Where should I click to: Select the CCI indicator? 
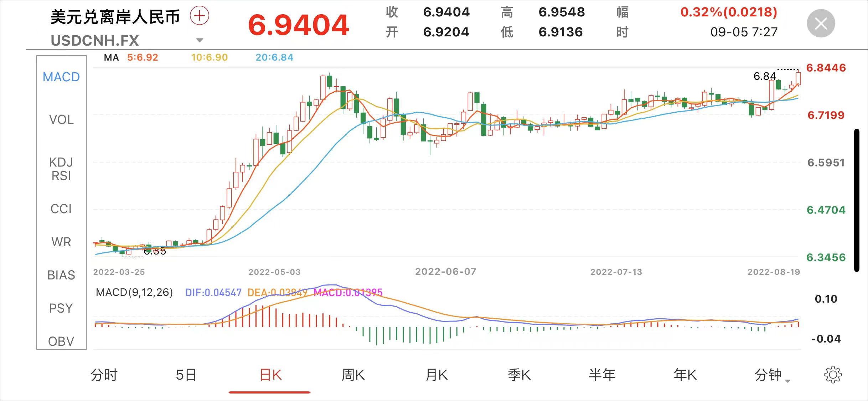click(61, 209)
